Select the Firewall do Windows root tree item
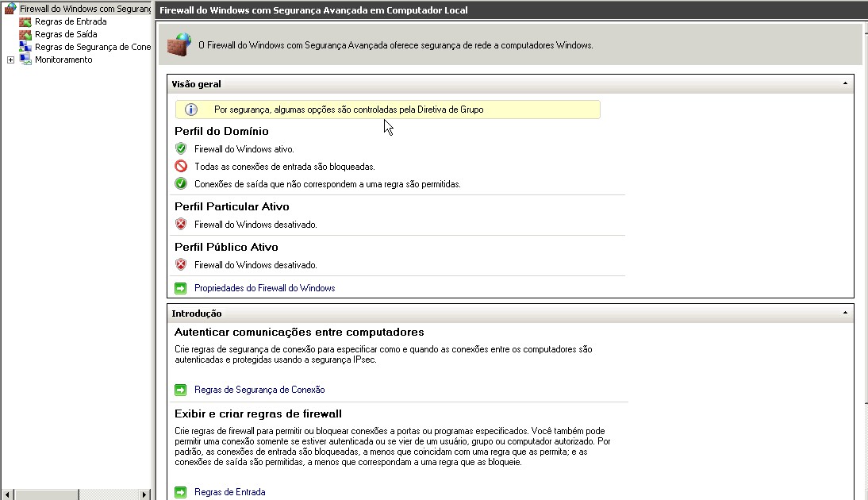Screen dimensions: 868x500 click(x=85, y=9)
